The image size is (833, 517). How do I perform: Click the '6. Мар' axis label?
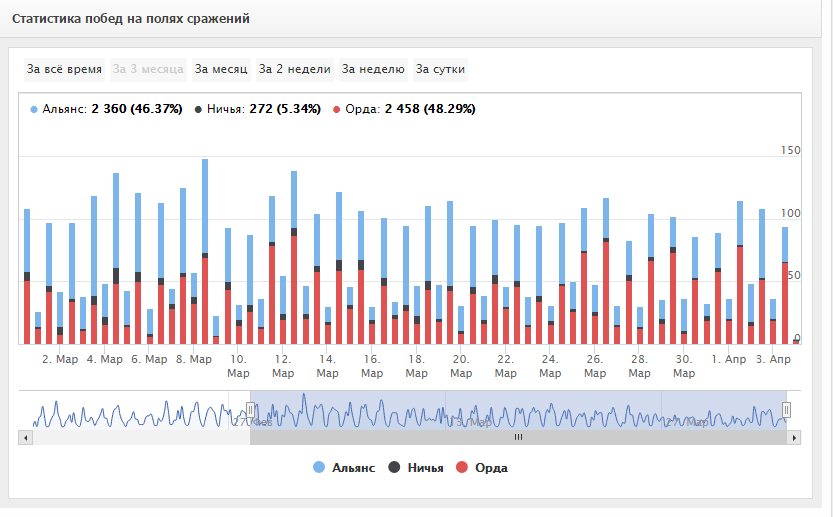tap(149, 360)
